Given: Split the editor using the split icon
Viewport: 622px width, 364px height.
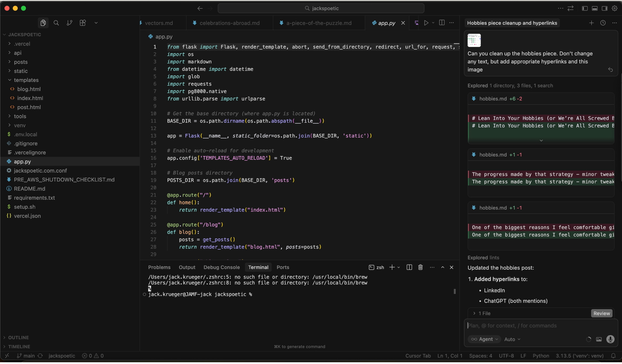Looking at the screenshot, I should pyautogui.click(x=441, y=23).
